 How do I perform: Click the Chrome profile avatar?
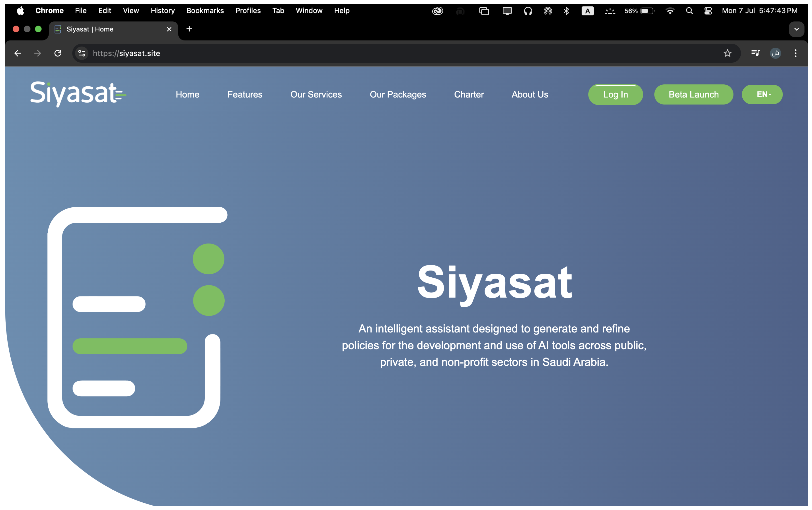775,53
